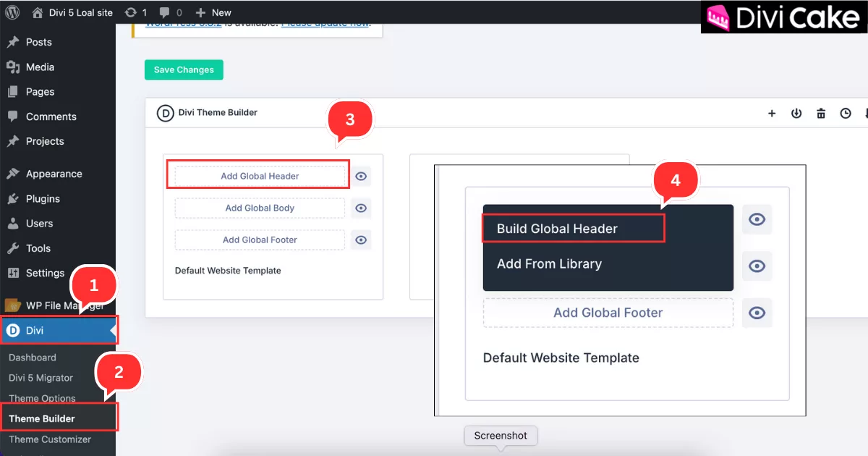Click Add Global Header in the template card
The width and height of the screenshot is (868, 456).
260,176
